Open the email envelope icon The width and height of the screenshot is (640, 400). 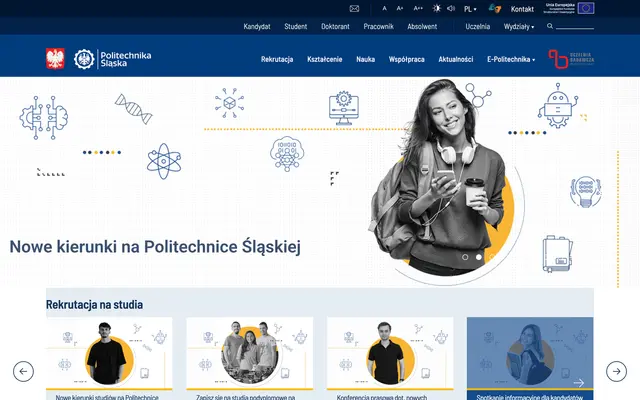(354, 9)
